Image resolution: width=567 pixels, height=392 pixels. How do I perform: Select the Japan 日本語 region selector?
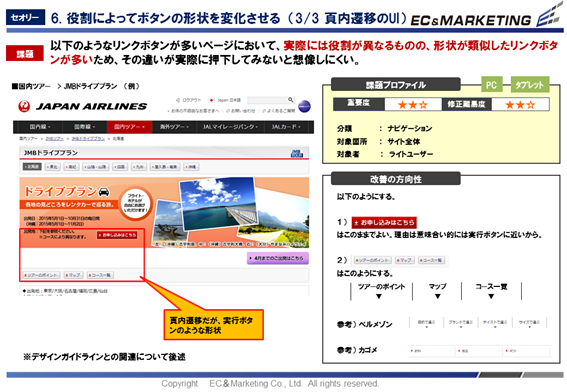click(225, 100)
